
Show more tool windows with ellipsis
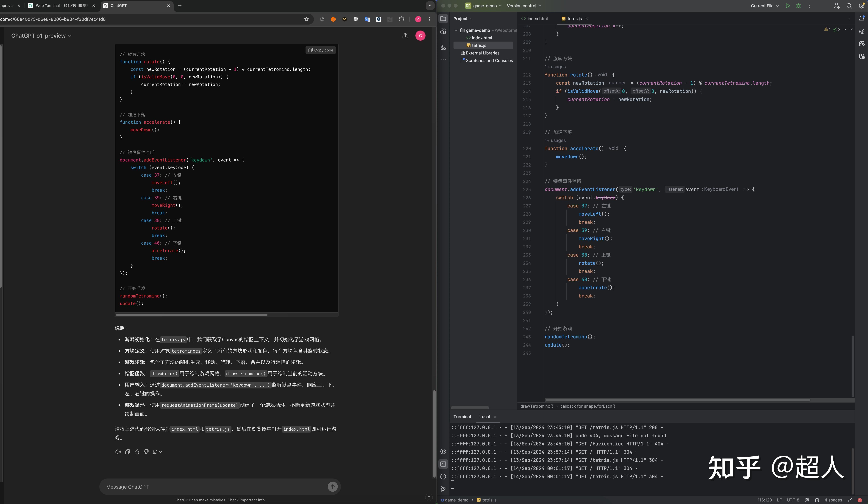443,60
